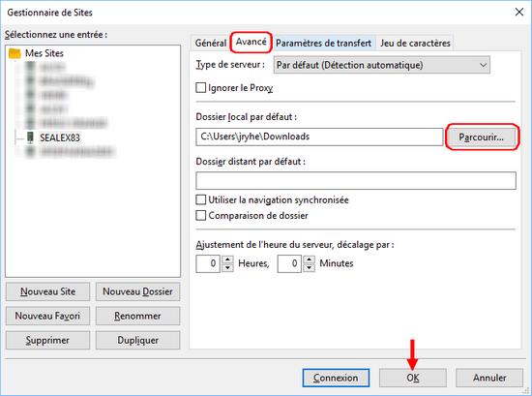Click the Dossier local par défaut field
Screen dimensions: 532x396
pos(319,137)
